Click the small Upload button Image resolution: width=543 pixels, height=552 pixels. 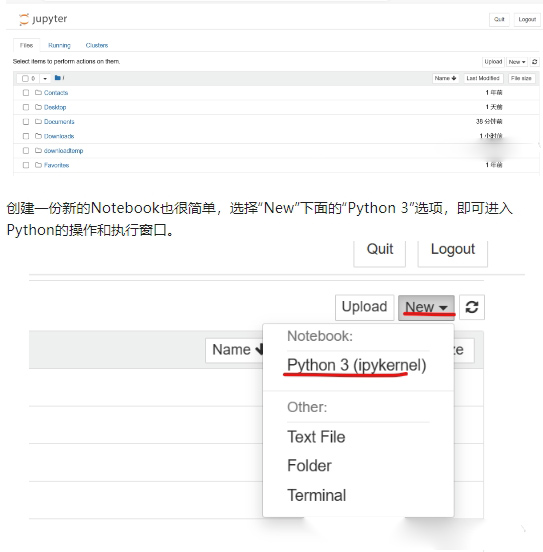(x=493, y=62)
